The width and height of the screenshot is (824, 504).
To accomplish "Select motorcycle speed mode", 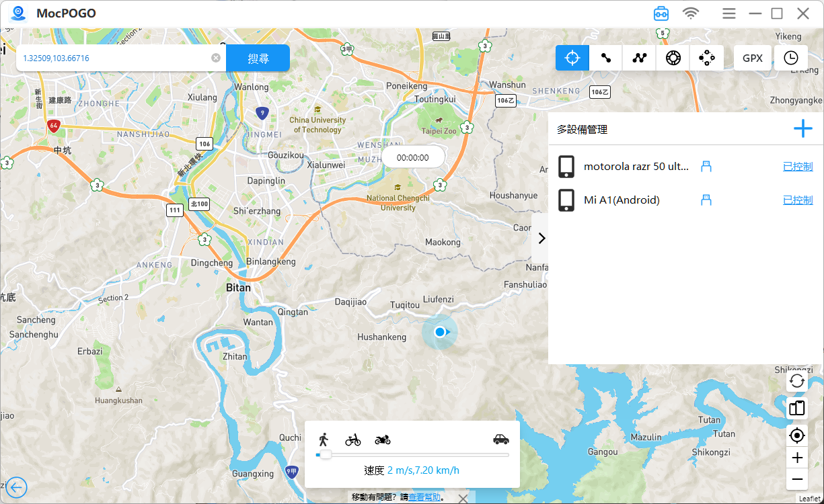I will 383,439.
